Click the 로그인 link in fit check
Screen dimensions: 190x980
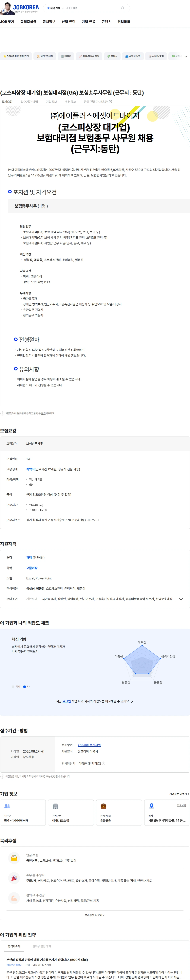pyautogui.click(x=66, y=701)
